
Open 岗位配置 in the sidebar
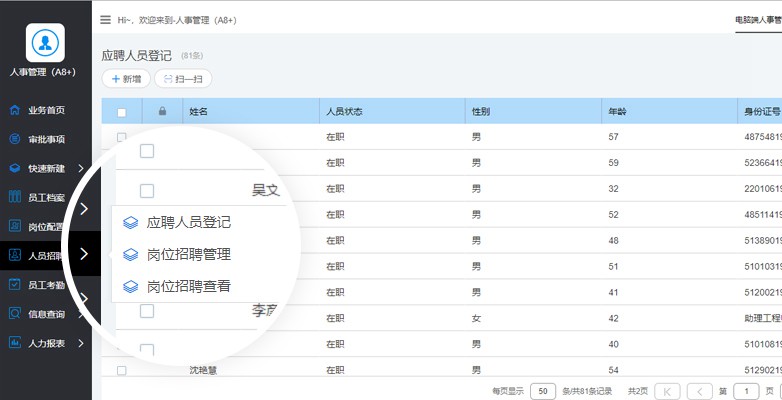pyautogui.click(x=46, y=227)
